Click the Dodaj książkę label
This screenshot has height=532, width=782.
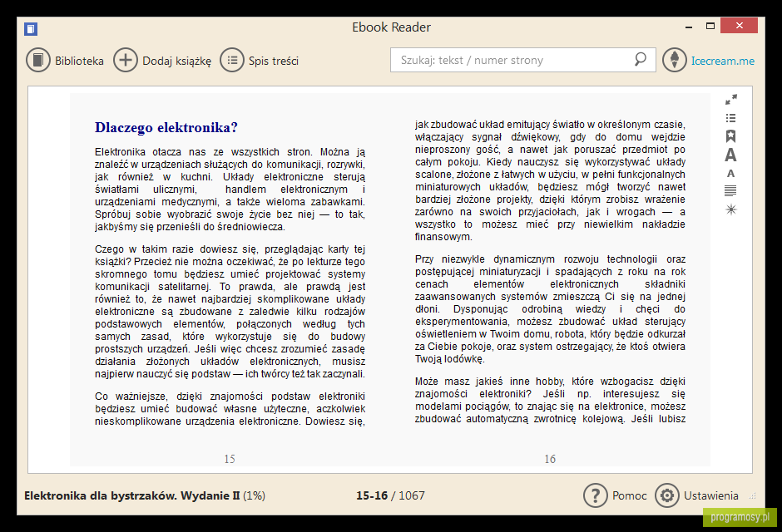click(x=176, y=61)
